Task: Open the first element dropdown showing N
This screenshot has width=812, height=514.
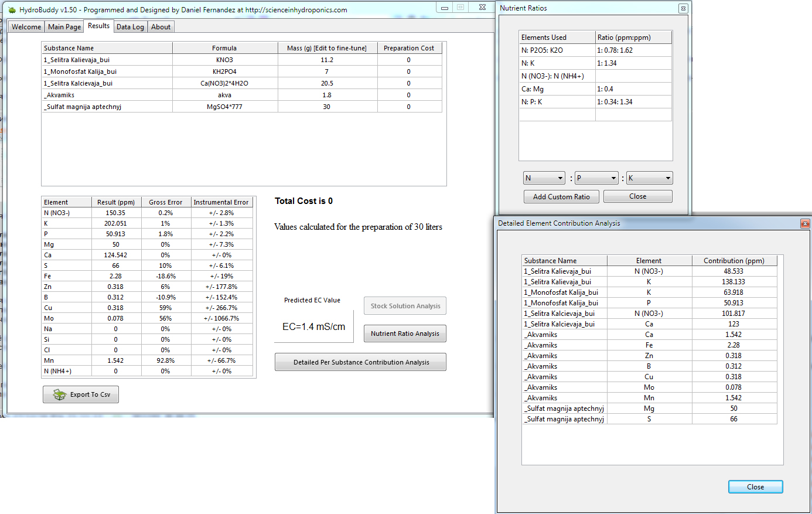Action: click(x=544, y=178)
